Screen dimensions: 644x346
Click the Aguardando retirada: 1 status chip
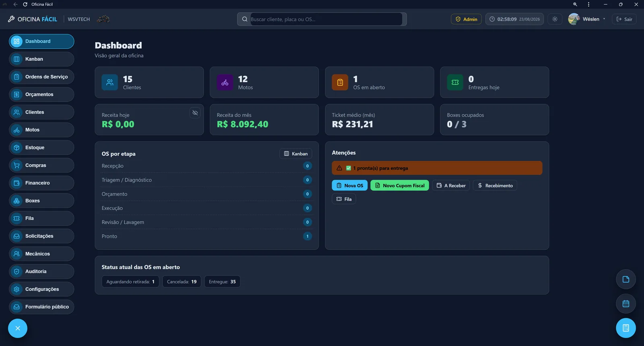coord(130,282)
